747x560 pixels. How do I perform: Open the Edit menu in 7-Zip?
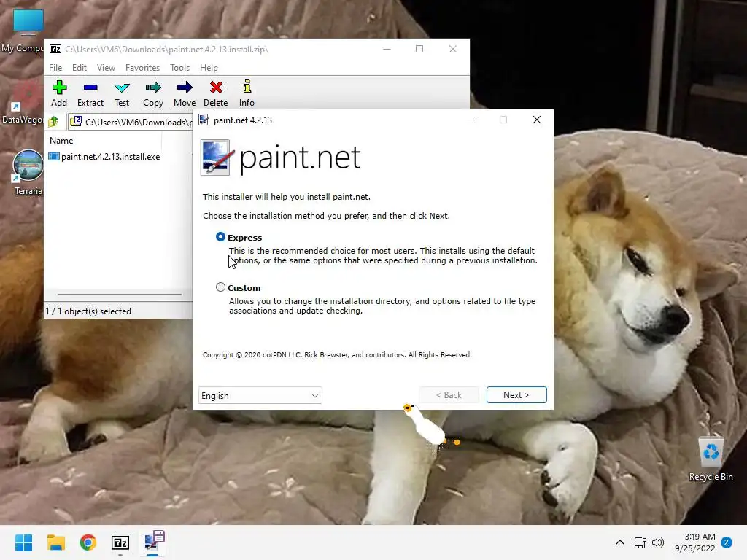click(79, 68)
